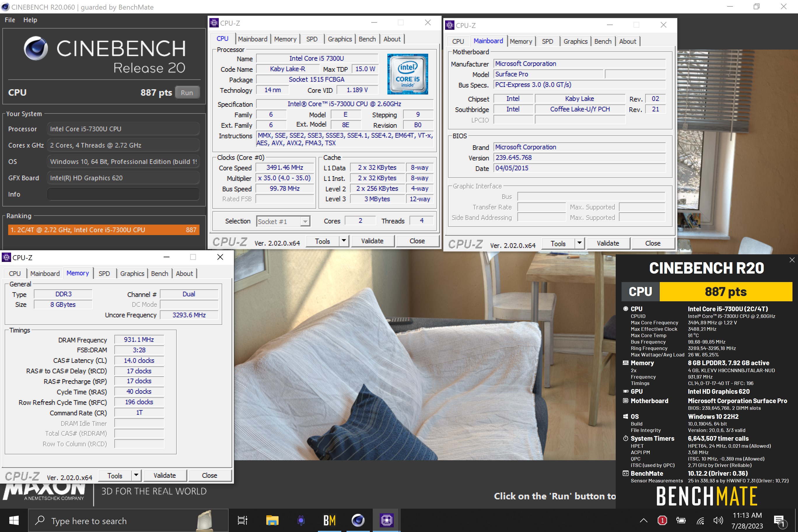This screenshot has width=798, height=532.
Task: Expand Tools dropdown arrow in Memory window
Action: [x=136, y=476]
